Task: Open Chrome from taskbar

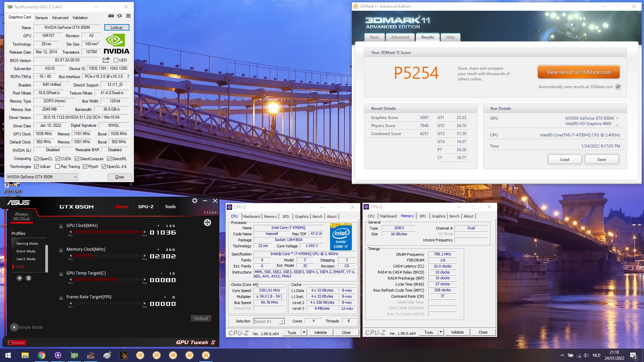Action: click(42, 355)
